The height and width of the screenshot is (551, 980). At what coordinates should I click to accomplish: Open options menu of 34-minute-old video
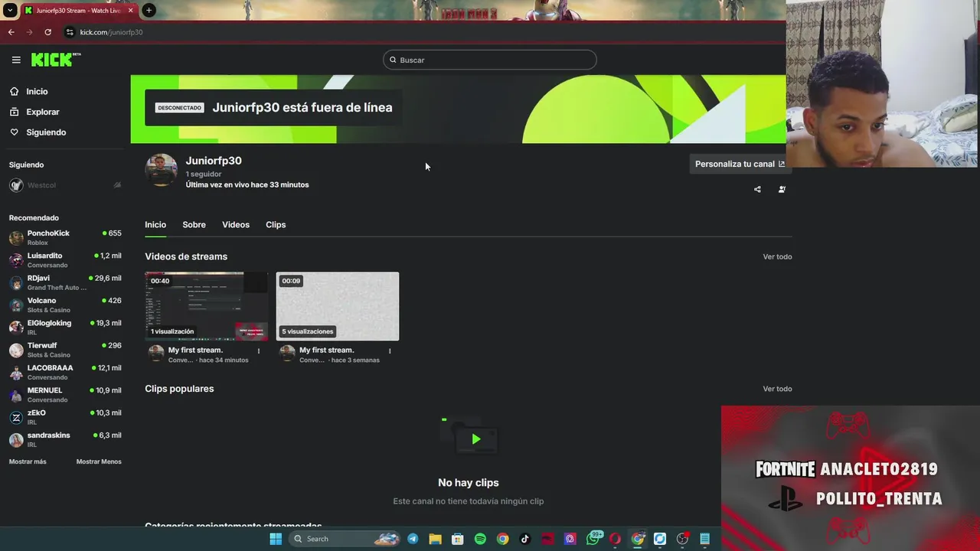coord(259,351)
